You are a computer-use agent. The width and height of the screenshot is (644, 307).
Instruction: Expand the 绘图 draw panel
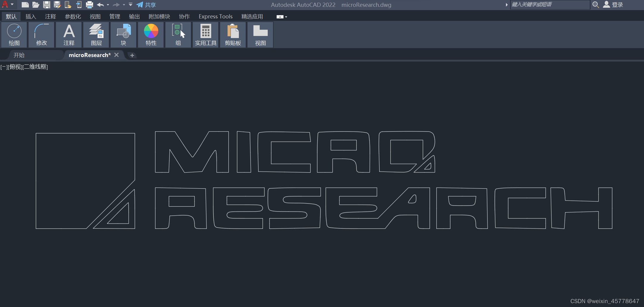pyautogui.click(x=14, y=35)
